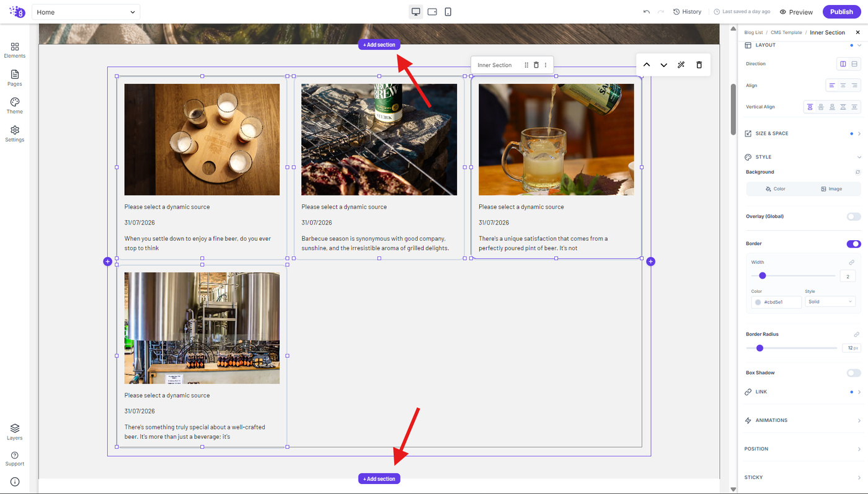
Task: Switch to mobile device preview icon
Action: [x=448, y=12]
